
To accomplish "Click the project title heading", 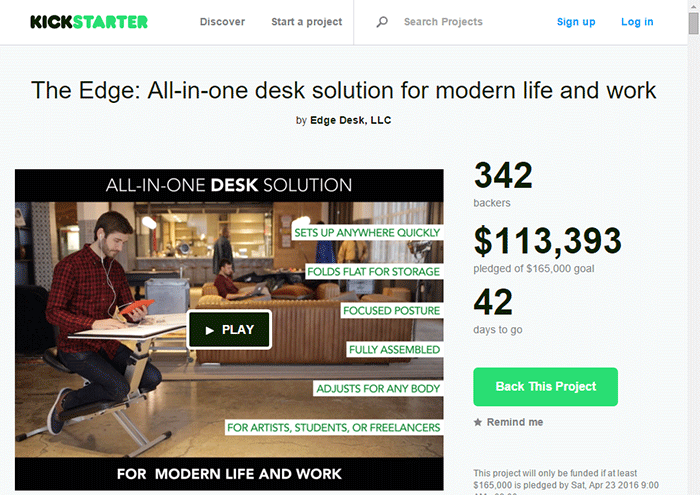I will (343, 91).
